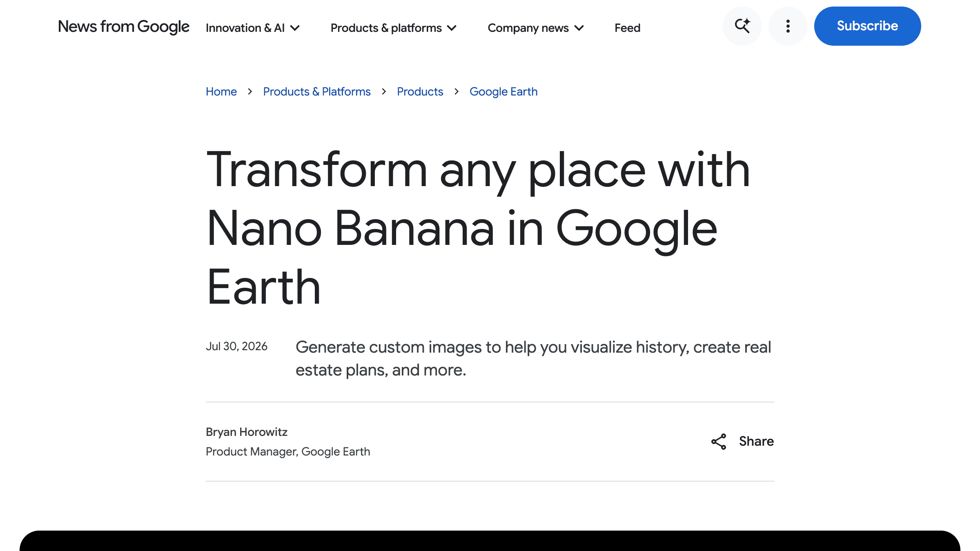Open the Products breadcrumb link
The width and height of the screenshot is (980, 551).
(x=420, y=91)
